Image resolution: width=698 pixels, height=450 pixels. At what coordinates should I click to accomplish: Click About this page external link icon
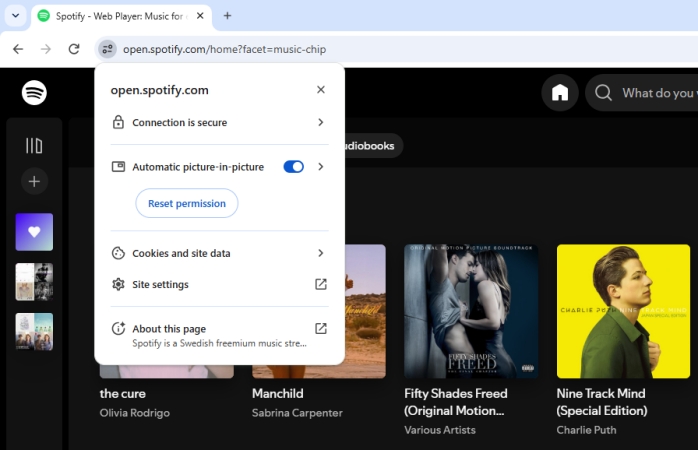321,328
